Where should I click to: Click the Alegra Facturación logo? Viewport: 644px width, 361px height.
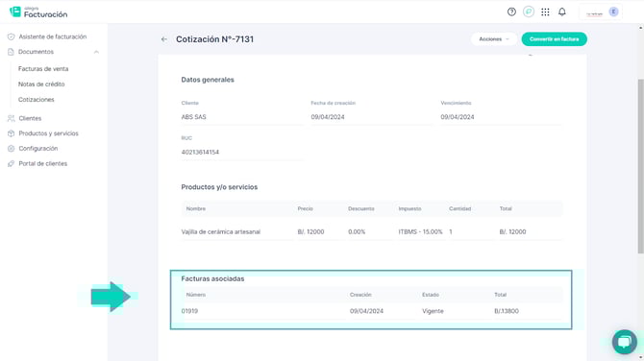[38, 12]
